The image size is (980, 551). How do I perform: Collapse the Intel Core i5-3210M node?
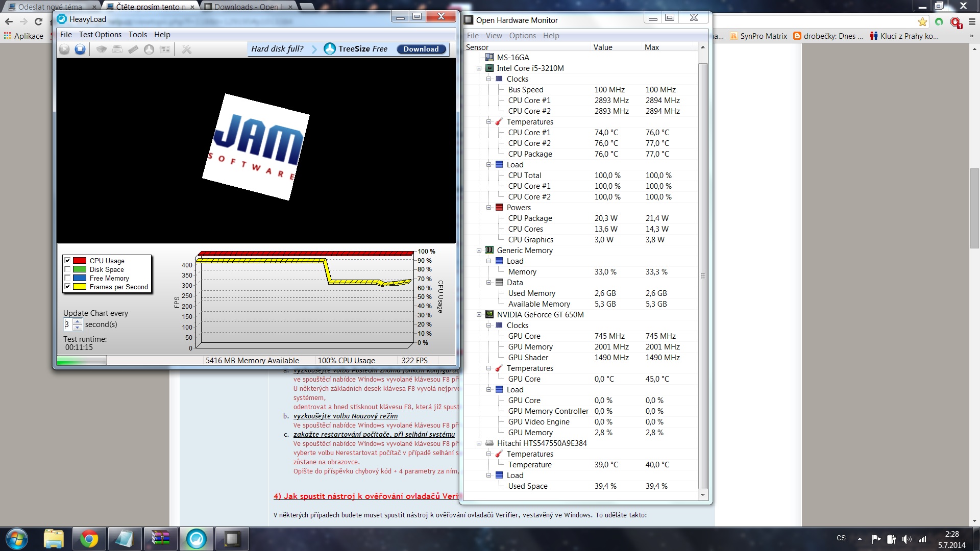479,68
